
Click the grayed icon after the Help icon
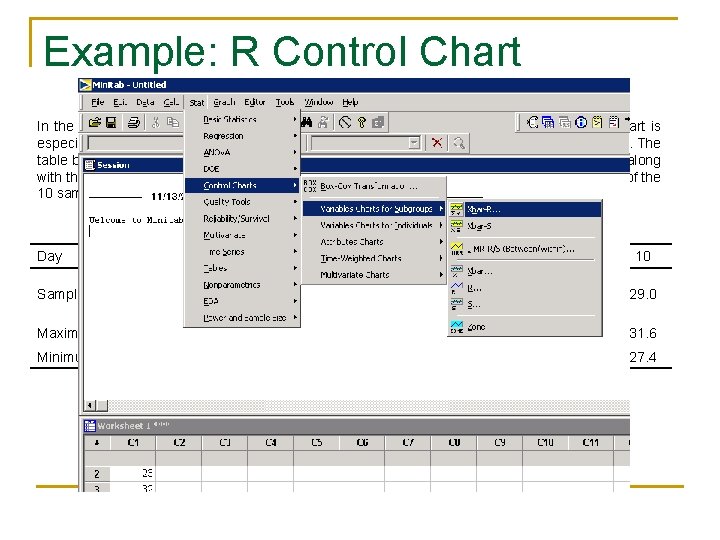tap(378, 123)
